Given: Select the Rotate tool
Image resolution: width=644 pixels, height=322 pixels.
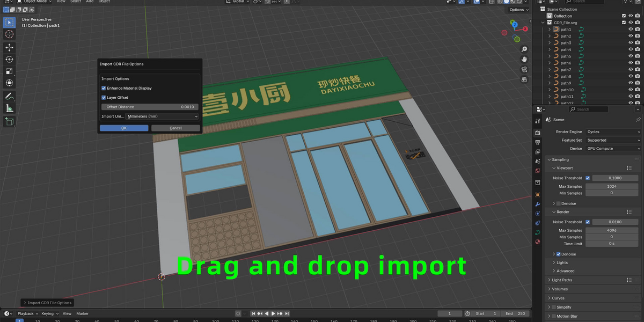Looking at the screenshot, I should [x=9, y=60].
